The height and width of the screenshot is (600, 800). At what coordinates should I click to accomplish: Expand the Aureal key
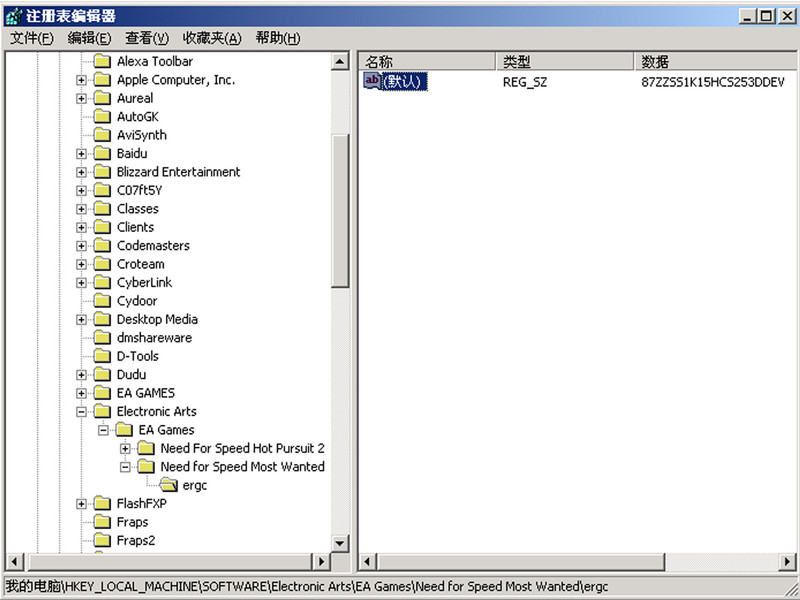click(81, 98)
